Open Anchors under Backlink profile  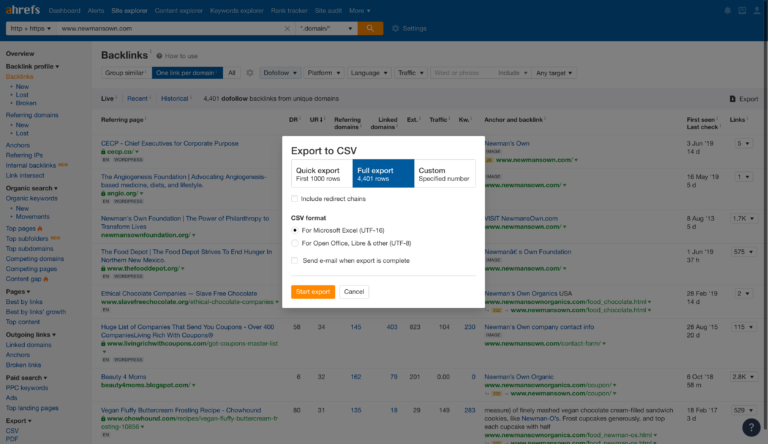pos(18,145)
